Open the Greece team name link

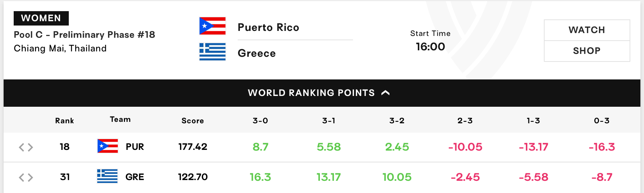257,53
